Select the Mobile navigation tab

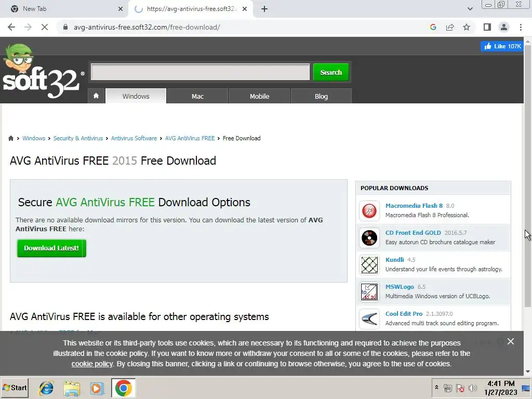pyautogui.click(x=260, y=96)
